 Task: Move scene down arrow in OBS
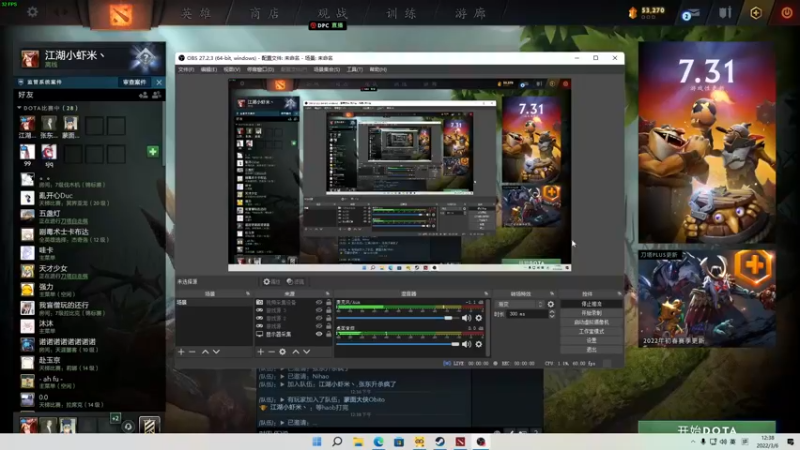(x=216, y=352)
